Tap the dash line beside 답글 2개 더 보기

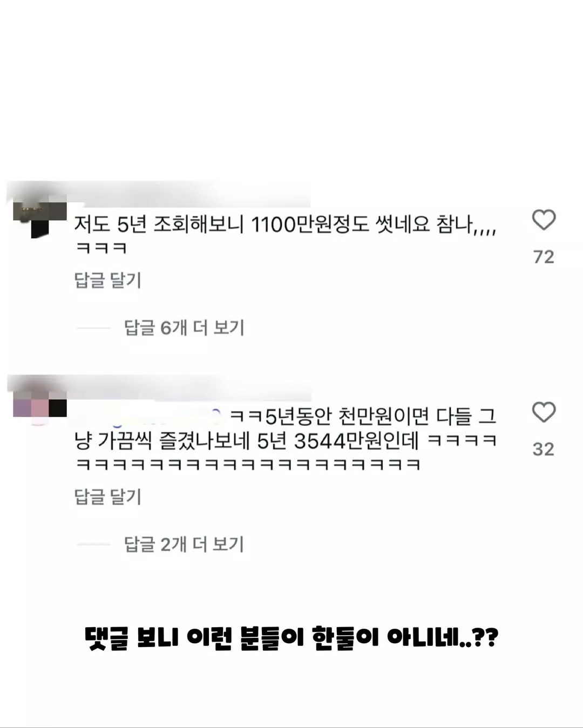[93, 544]
